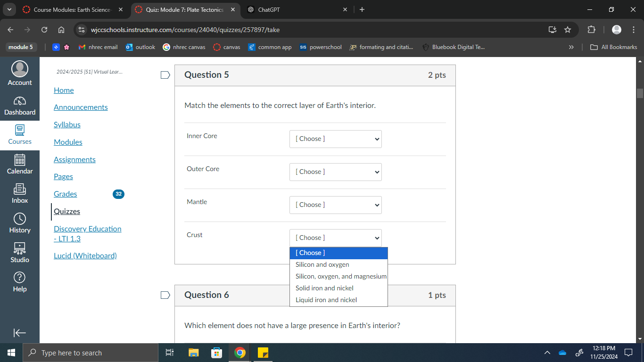Click the page vertical scrollbar thumb

coord(640,93)
